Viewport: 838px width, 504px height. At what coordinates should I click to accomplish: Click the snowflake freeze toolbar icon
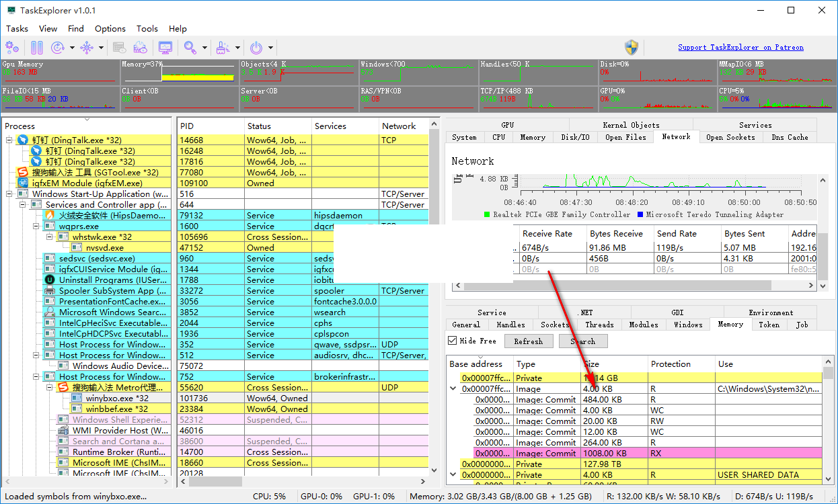click(x=87, y=48)
